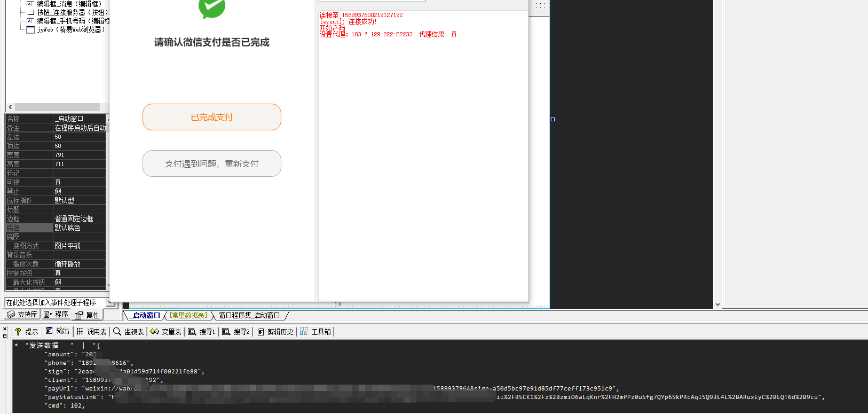Change the 播放次数 value 循环播放
This screenshot has width=868, height=414.
click(x=80, y=264)
